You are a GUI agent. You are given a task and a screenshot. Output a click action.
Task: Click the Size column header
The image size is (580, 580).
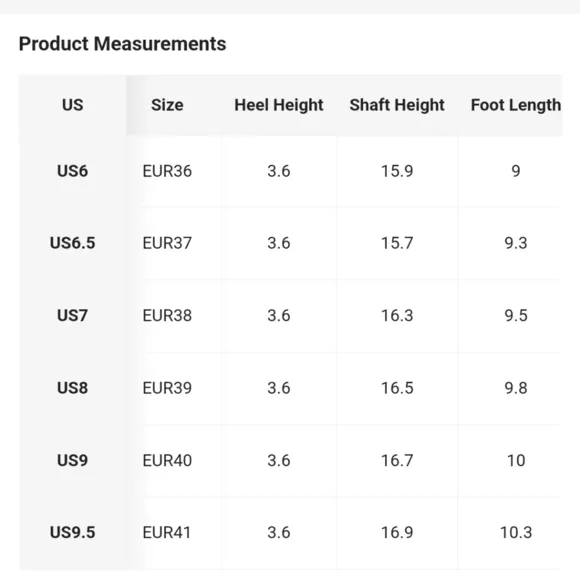pos(167,105)
